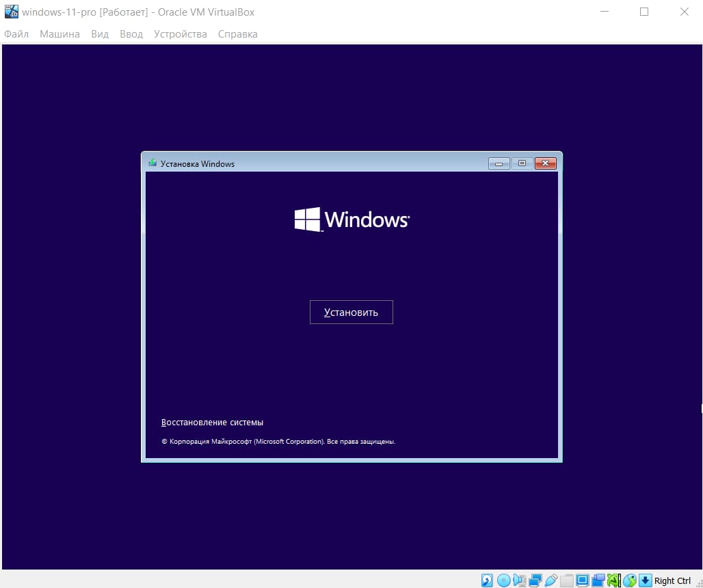
Task: Click the keyboard capture arrow icon
Action: (x=645, y=580)
